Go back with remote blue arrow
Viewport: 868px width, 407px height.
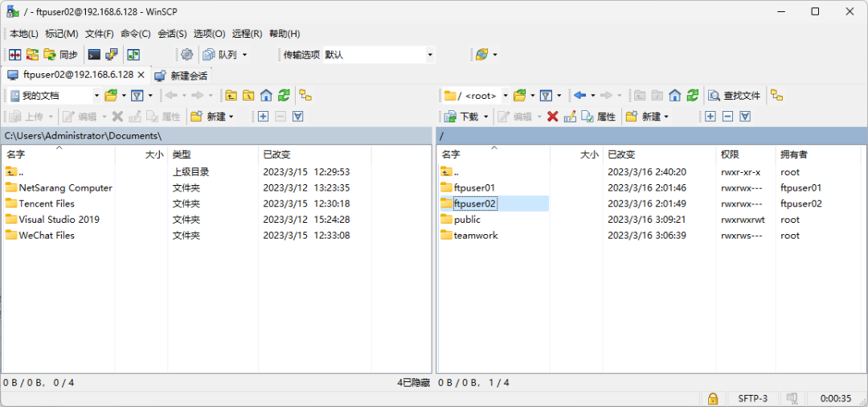point(579,96)
